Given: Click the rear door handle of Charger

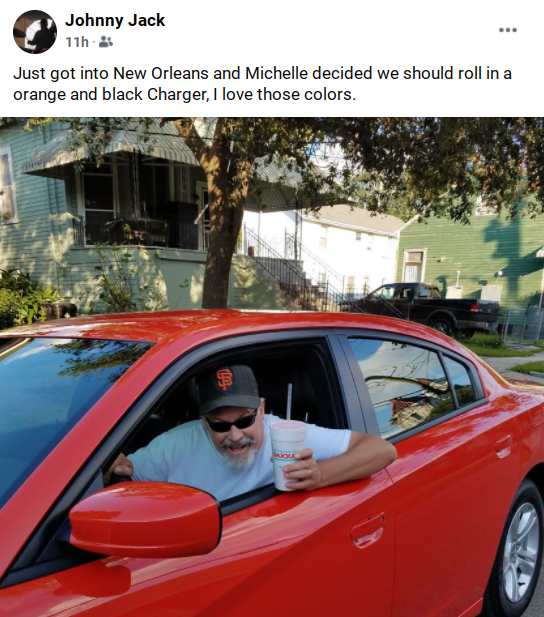Looking at the screenshot, I should [503, 447].
